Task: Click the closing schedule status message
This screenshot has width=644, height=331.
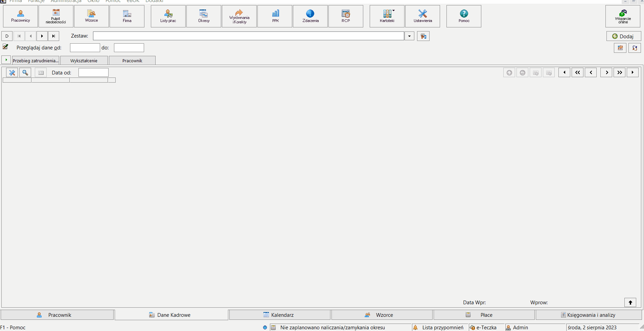Action: [332, 327]
